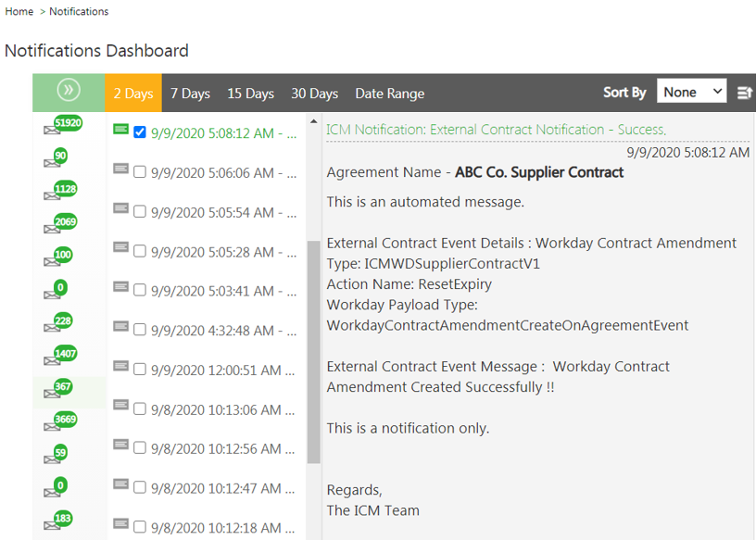This screenshot has width=756, height=540.
Task: Click the sort order icon beside None
Action: (x=745, y=93)
